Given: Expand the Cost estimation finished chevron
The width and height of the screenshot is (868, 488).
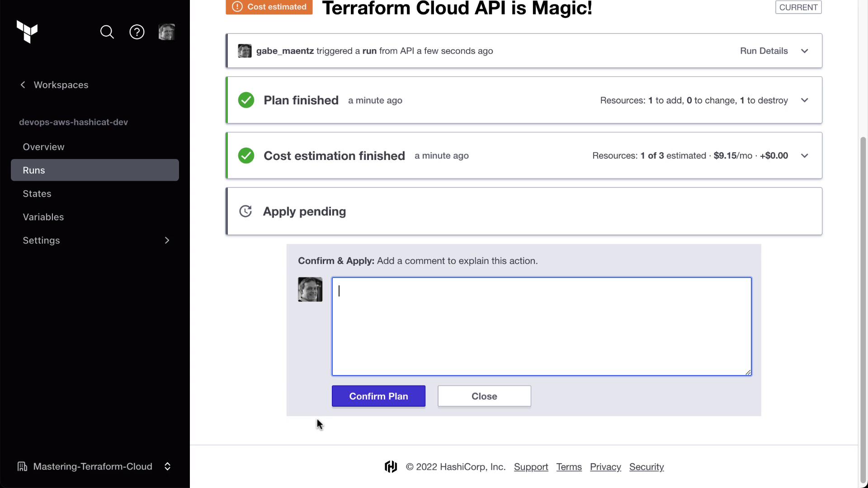Looking at the screenshot, I should point(805,156).
